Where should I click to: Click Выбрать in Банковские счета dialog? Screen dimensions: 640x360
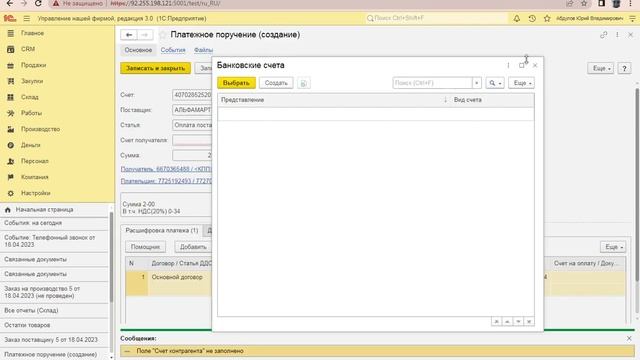click(236, 83)
